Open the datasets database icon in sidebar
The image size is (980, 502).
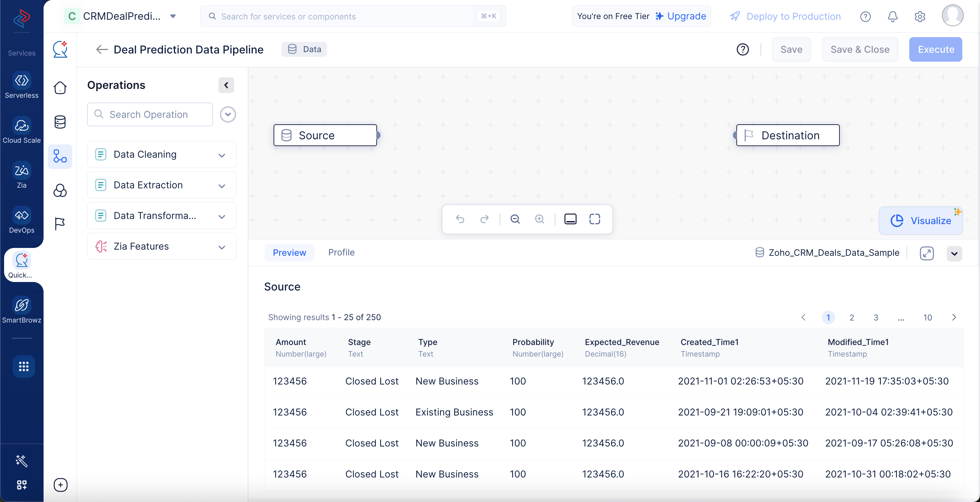click(60, 122)
